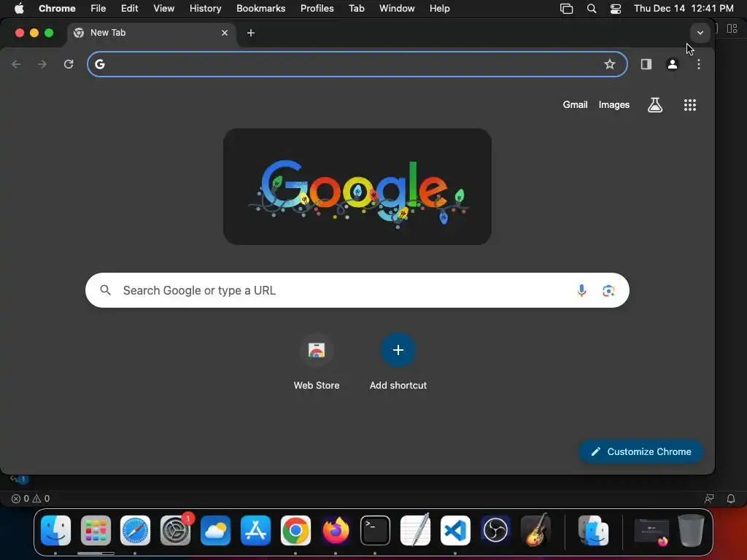Start voice search with the microphone

581,290
